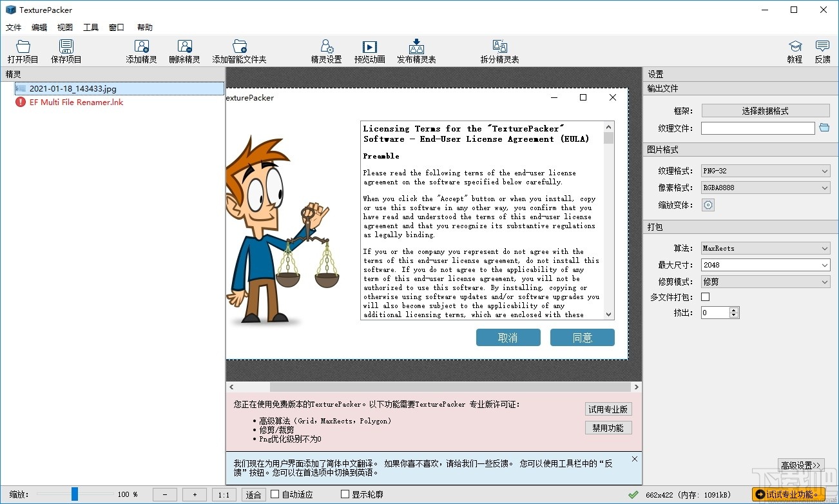
Task: Open the 编辑 menu
Action: [x=39, y=27]
